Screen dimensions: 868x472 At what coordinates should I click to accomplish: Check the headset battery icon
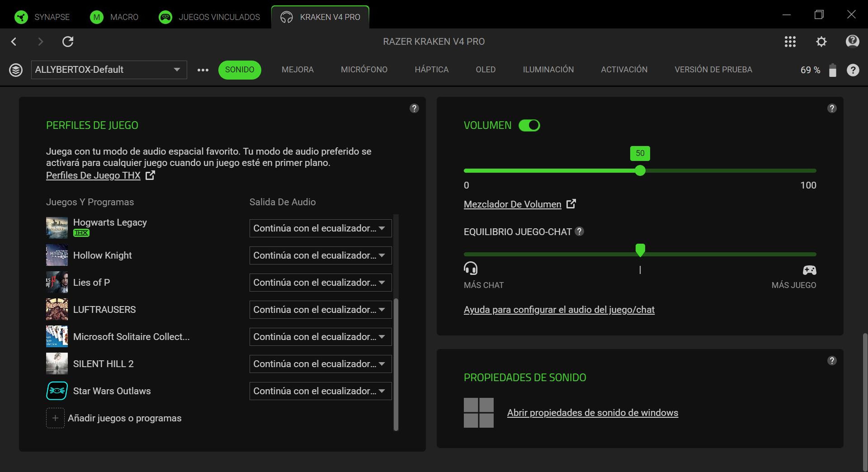tap(833, 70)
